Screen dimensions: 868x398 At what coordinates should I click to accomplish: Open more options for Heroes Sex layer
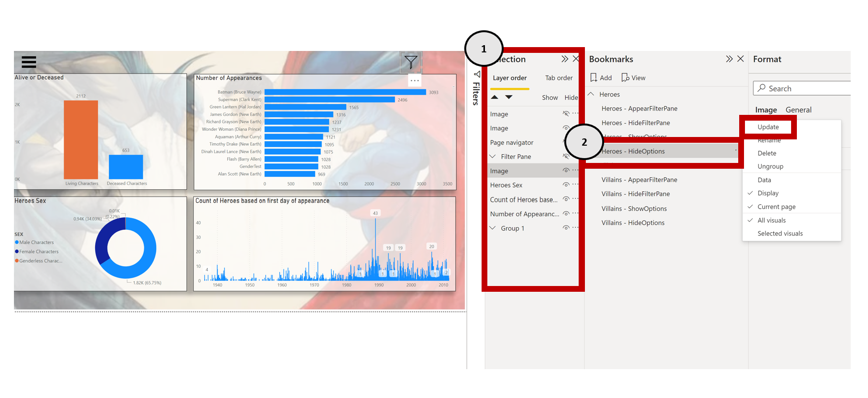pos(575,185)
